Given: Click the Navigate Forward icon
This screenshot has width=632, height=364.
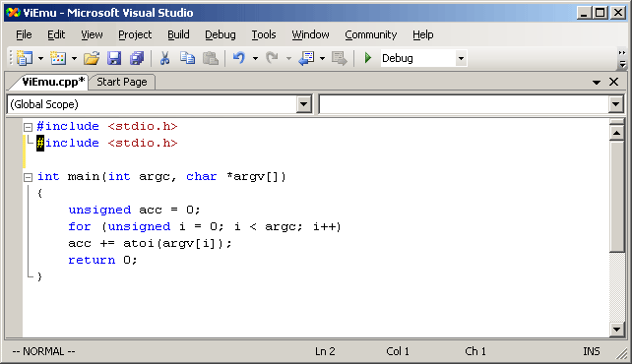Looking at the screenshot, I should (339, 58).
